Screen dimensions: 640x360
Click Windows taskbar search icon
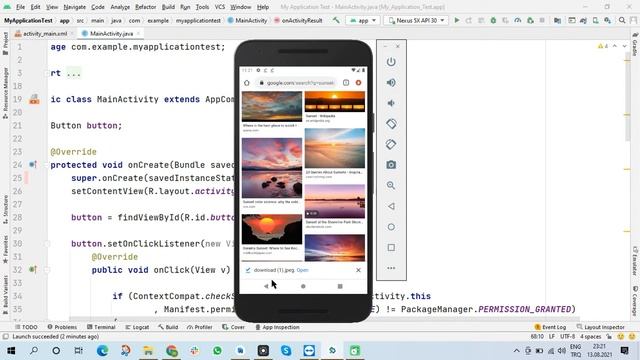pyautogui.click(x=34, y=351)
